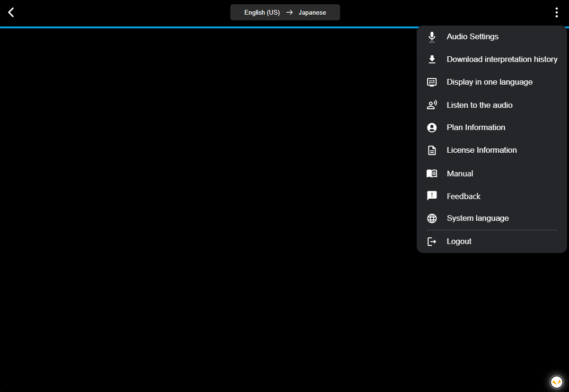Select System language from the menu
The height and width of the screenshot is (392, 569).
[x=478, y=218]
